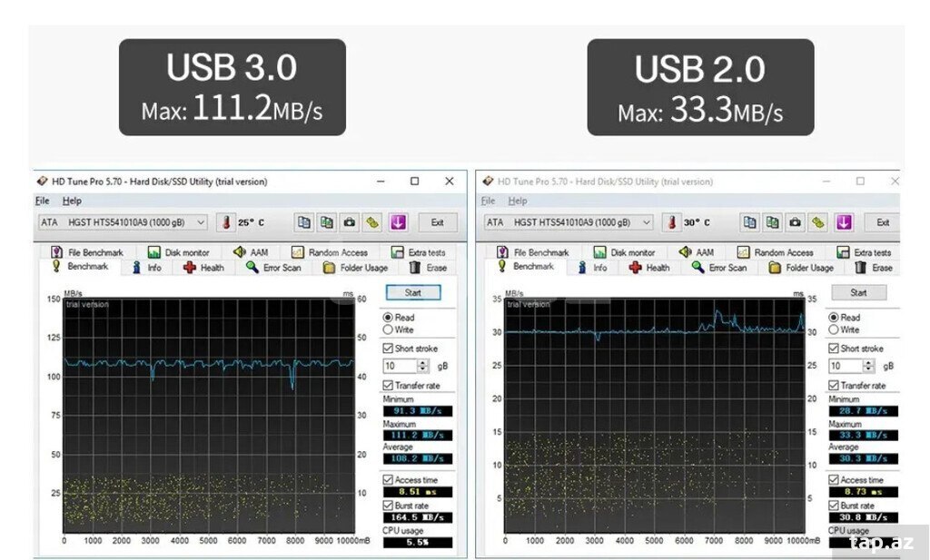Open Random Access tab in right window
This screenshot has height=560, width=930.
[x=776, y=251]
